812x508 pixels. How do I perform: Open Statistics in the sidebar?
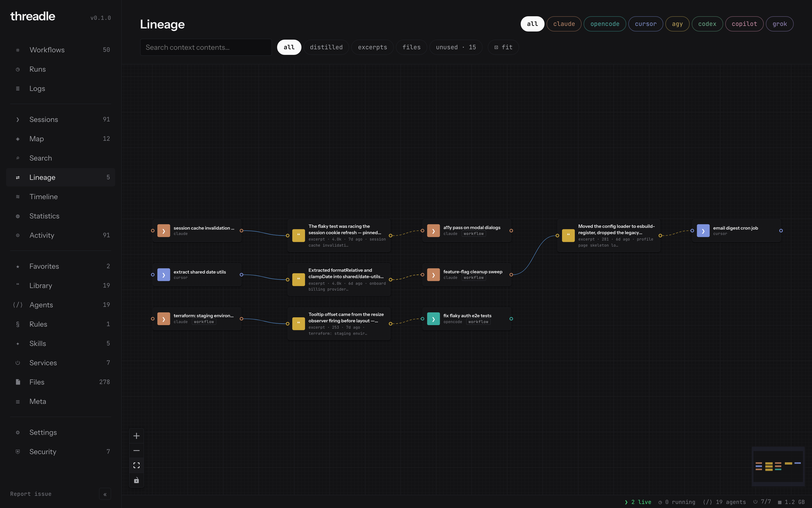point(61,216)
